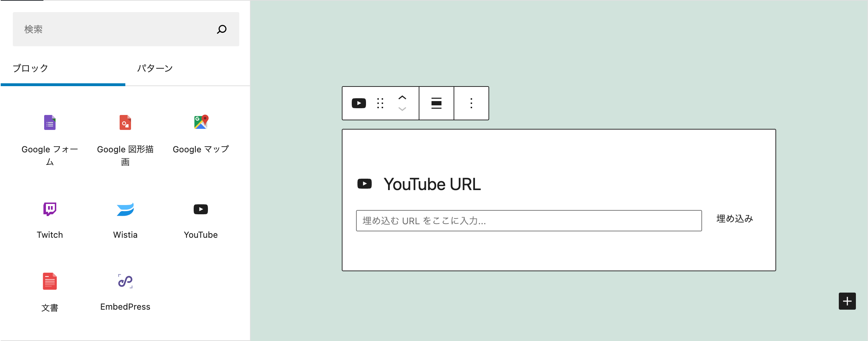Insert the Google マップ block

pyautogui.click(x=201, y=135)
